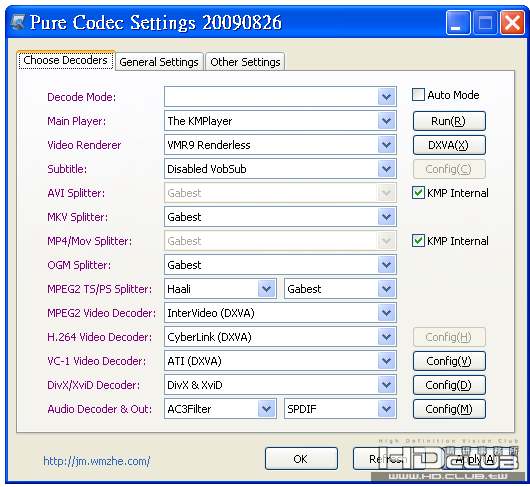Switch to the General Settings tab

[159, 62]
